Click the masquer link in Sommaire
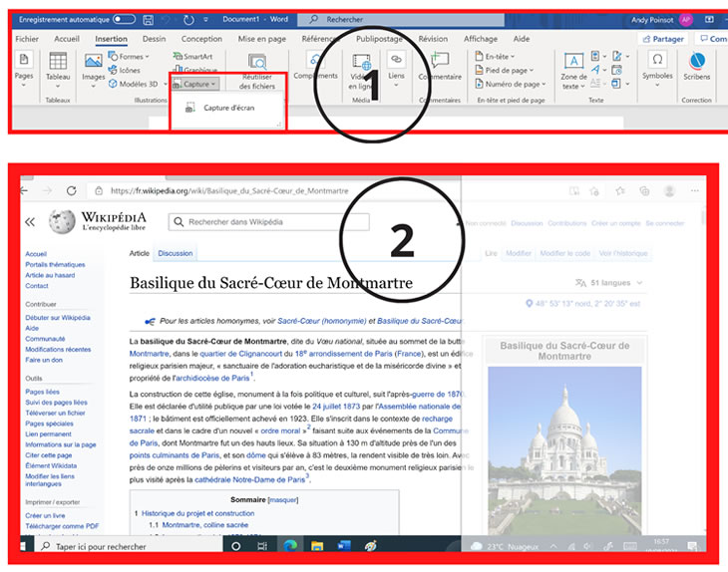Image resolution: width=728 pixels, height=572 pixels. [x=283, y=500]
